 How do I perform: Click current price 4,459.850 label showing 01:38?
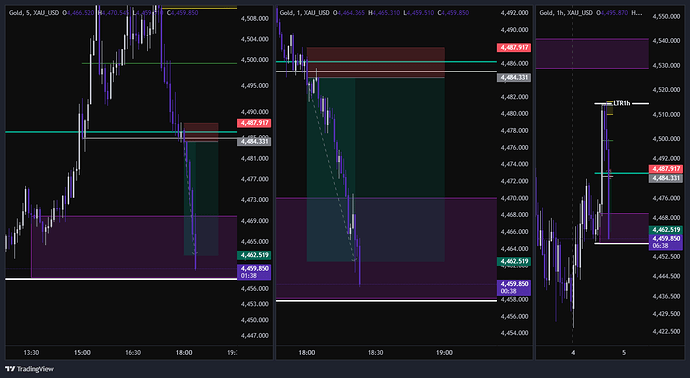coord(254,272)
